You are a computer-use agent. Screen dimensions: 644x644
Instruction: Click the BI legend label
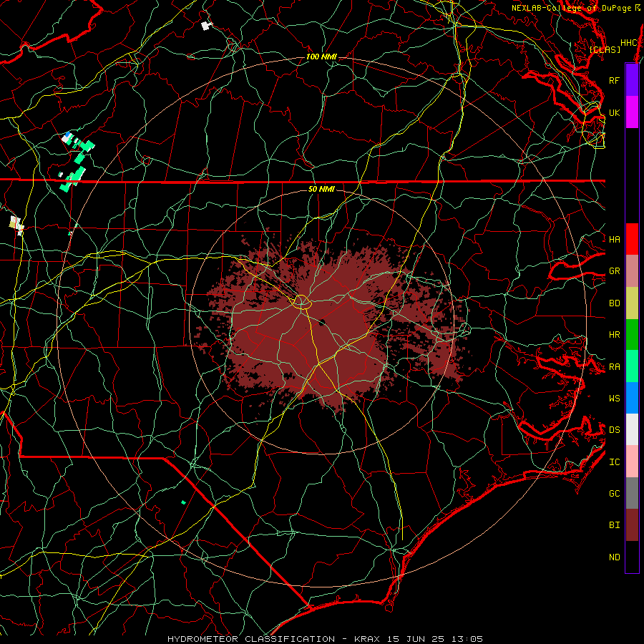tap(614, 525)
